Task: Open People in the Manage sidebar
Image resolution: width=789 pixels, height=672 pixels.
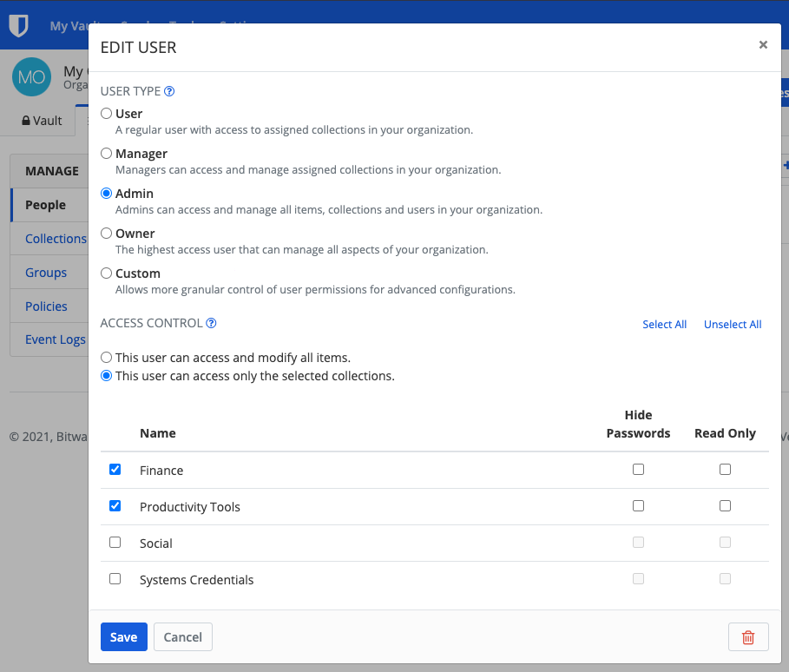Action: click(x=49, y=205)
